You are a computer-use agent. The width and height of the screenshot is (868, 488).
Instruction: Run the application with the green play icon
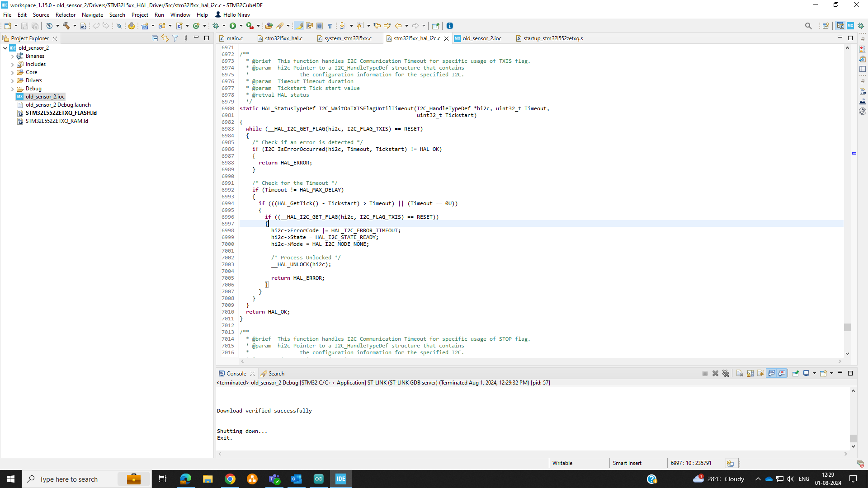click(x=234, y=26)
